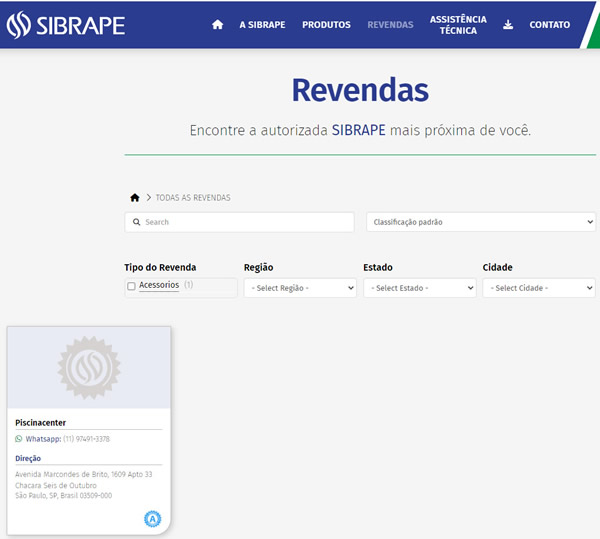
Task: Click the blue 'A' badge on Piscinacenter card
Action: pyautogui.click(x=152, y=519)
